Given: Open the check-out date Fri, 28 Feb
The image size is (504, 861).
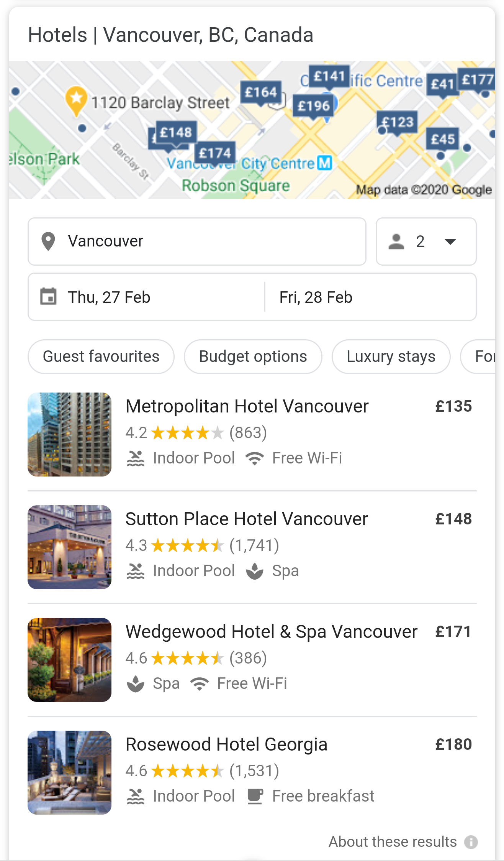Looking at the screenshot, I should [x=316, y=297].
